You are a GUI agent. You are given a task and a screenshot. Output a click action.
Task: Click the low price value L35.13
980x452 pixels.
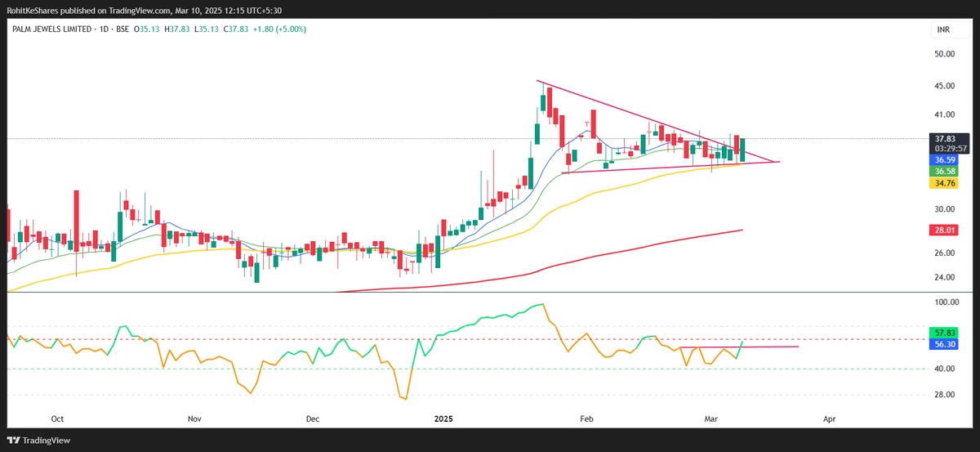point(205,29)
